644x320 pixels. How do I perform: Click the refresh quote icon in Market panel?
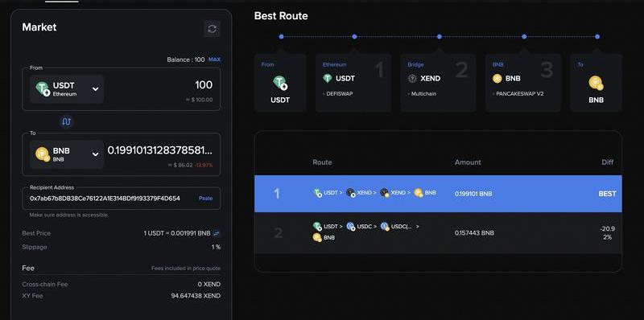pos(212,29)
